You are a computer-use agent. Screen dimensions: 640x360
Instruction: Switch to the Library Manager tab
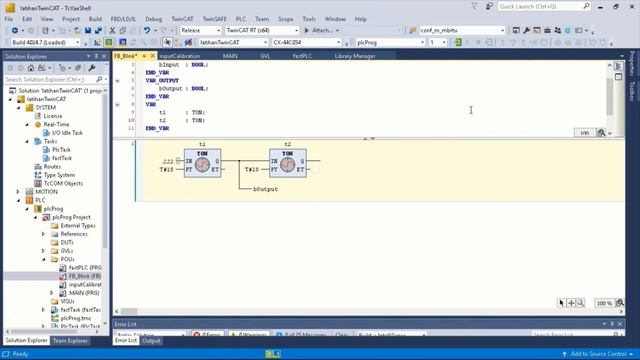355,56
